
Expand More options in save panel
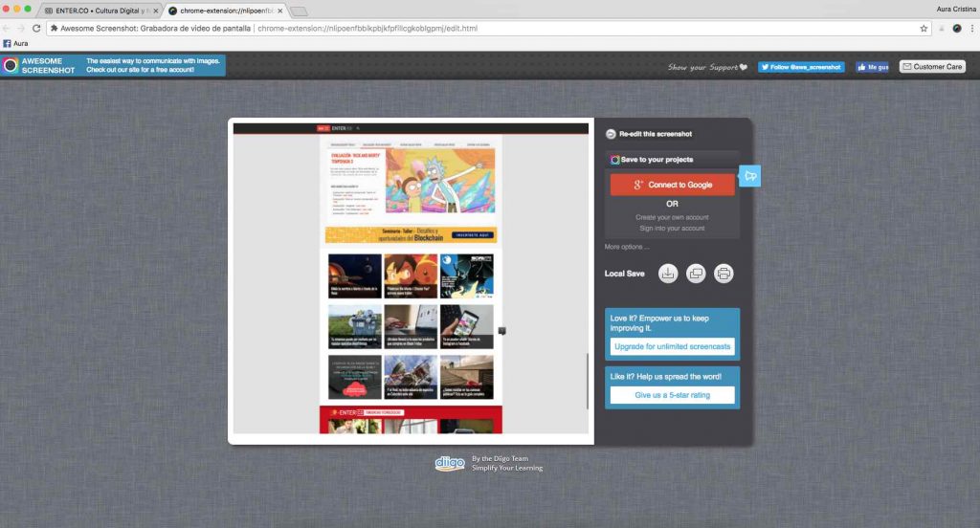click(627, 247)
